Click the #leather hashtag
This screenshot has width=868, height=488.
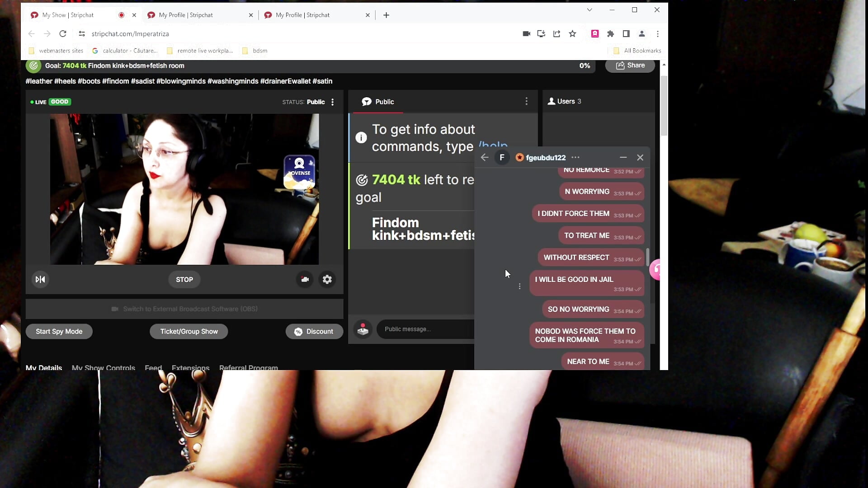(x=39, y=81)
